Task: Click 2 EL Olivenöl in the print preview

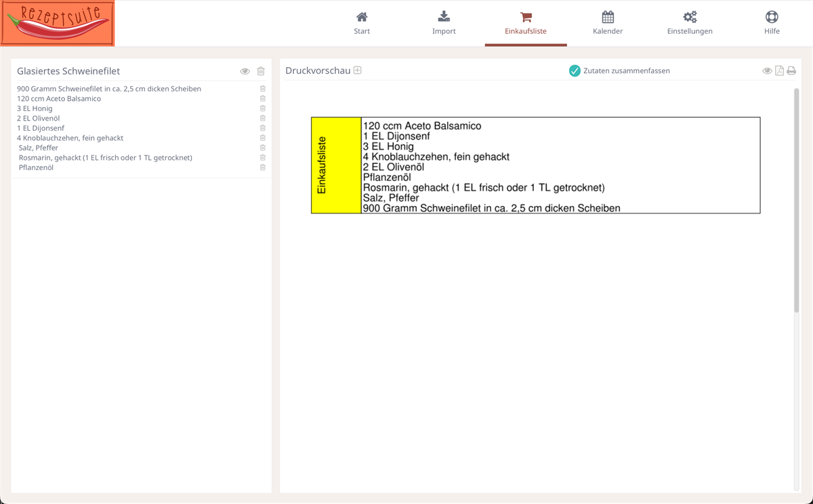Action: tap(394, 167)
